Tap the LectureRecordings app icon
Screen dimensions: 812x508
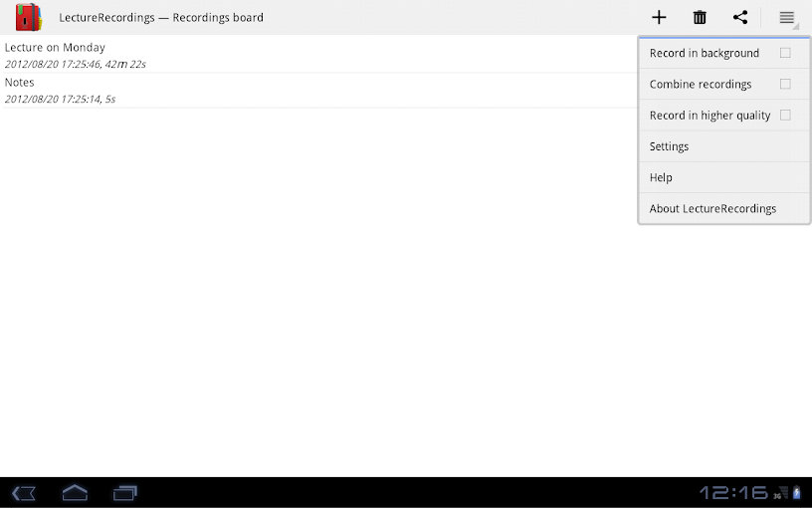pyautogui.click(x=29, y=17)
